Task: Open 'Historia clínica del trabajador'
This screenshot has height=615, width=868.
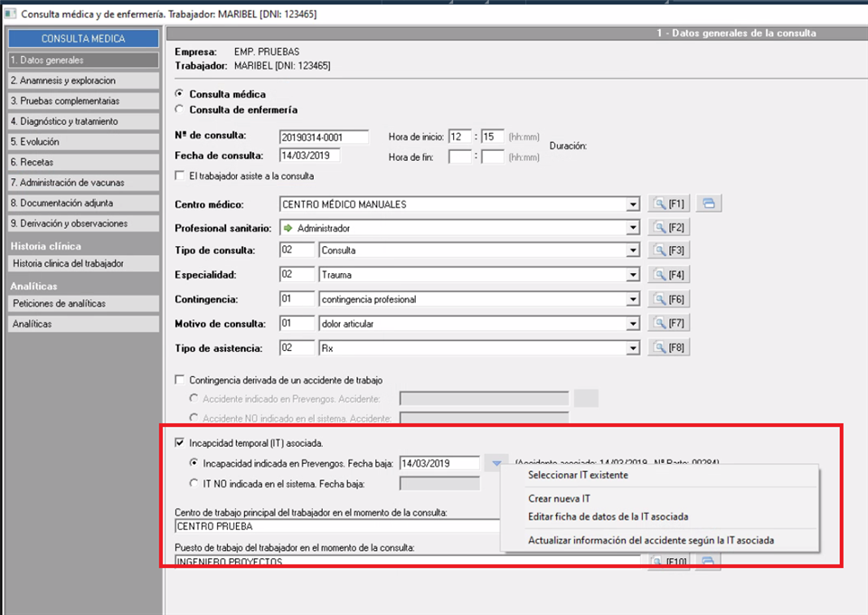Action: tap(83, 264)
